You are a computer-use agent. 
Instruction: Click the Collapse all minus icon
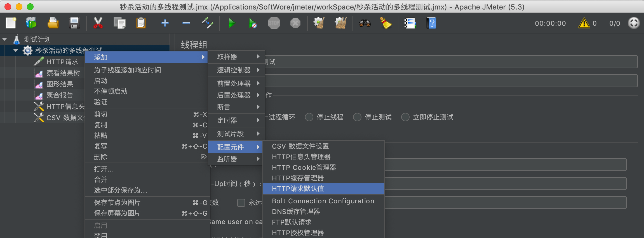pos(186,23)
